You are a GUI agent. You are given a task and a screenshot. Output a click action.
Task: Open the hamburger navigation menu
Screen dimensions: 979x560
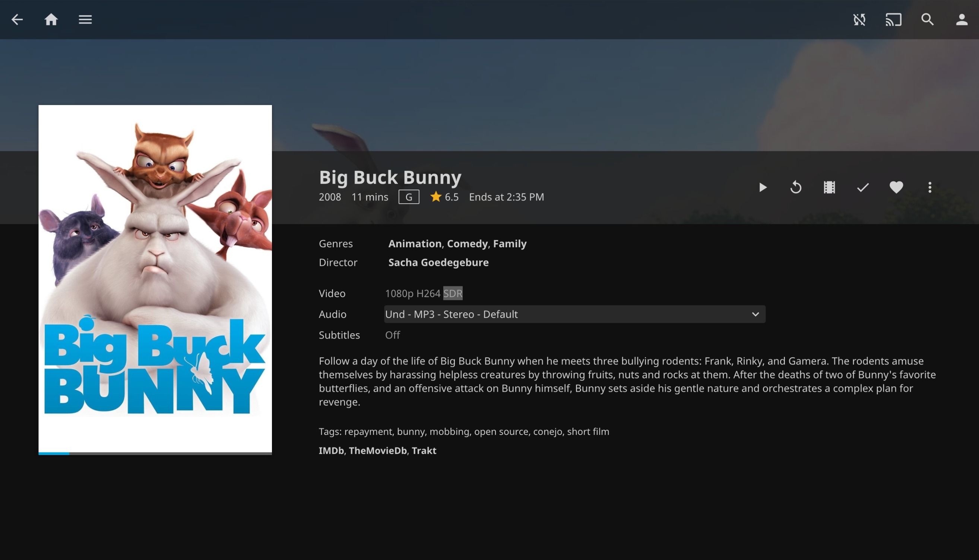[85, 20]
